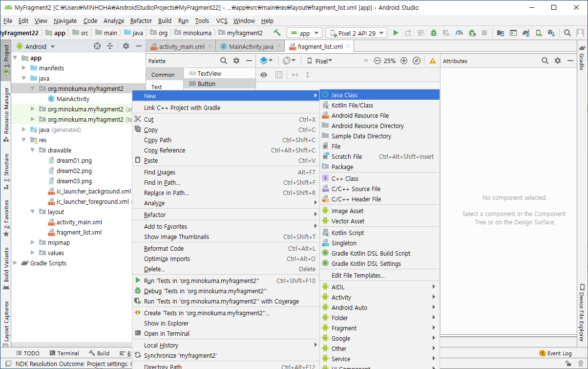Image resolution: width=588 pixels, height=369 pixels.
Task: Expand the manifests folder
Action: (24, 68)
